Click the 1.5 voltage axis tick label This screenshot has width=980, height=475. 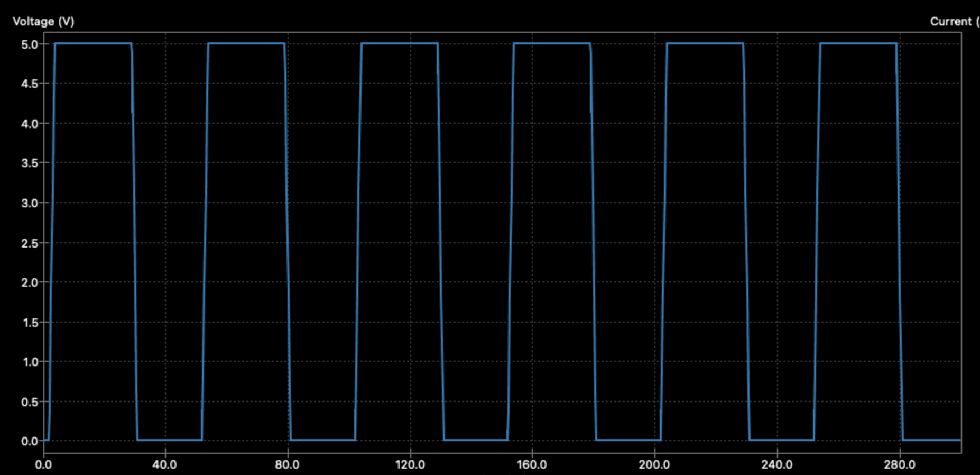coord(30,323)
